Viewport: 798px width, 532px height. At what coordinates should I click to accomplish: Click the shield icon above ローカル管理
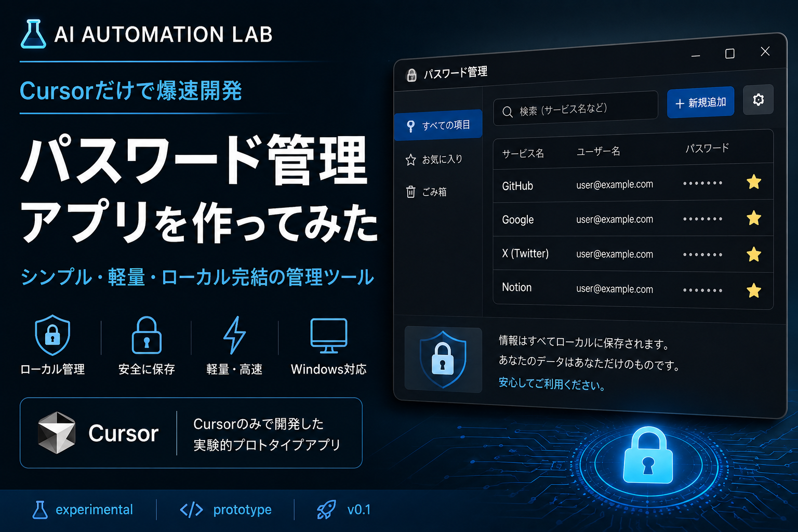[x=52, y=335]
